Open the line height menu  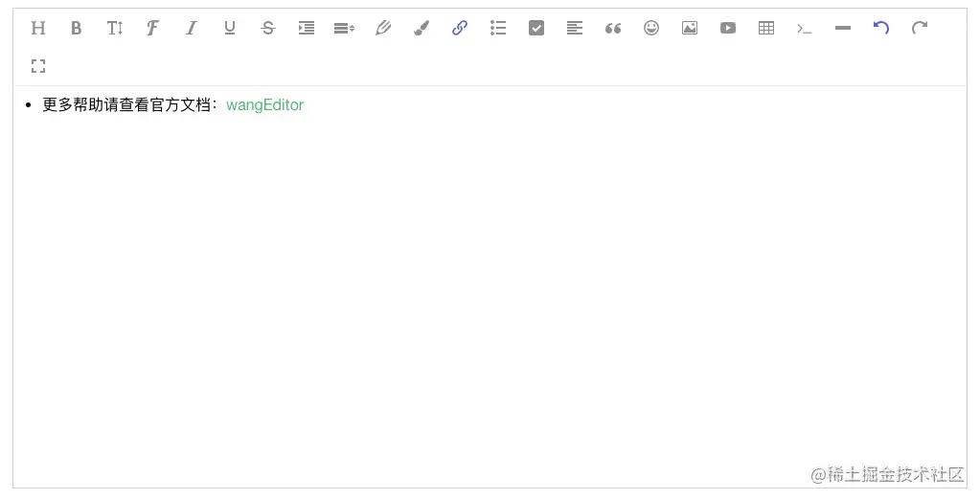pos(344,28)
